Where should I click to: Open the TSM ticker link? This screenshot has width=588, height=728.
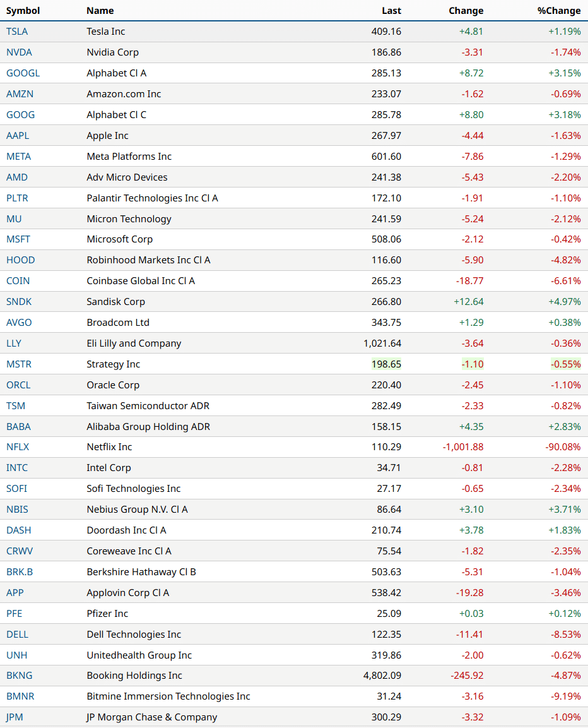coord(16,406)
